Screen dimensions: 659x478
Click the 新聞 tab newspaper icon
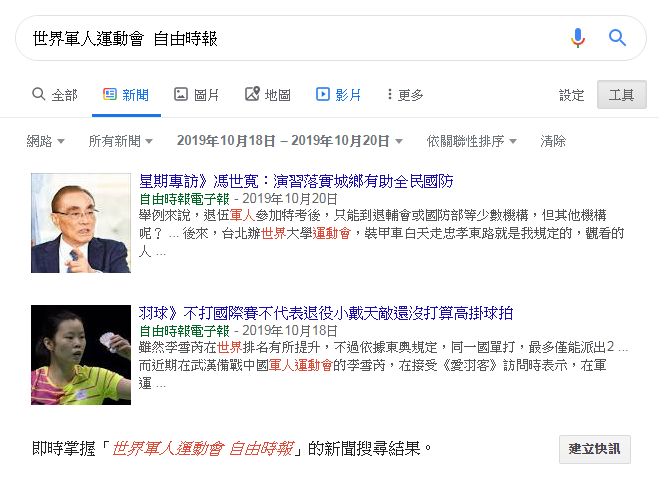tap(110, 94)
